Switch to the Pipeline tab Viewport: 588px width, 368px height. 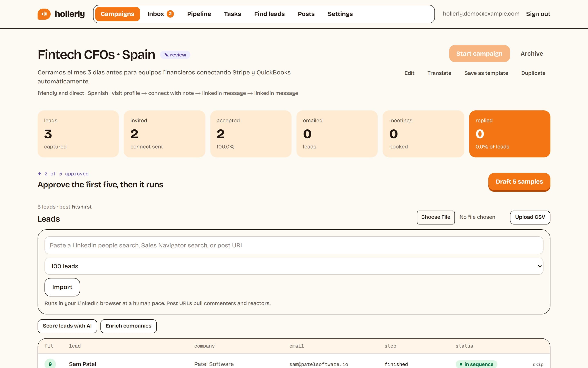coord(199,14)
